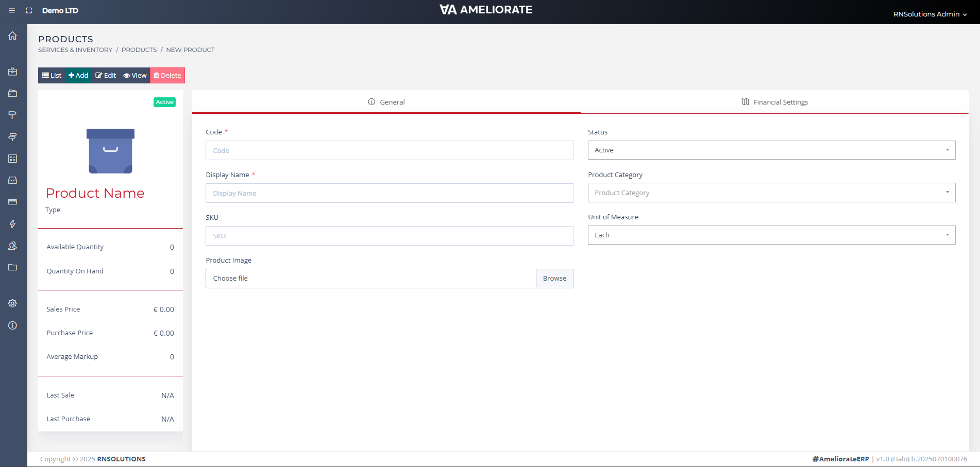Click the Delete button in the toolbar

tap(167, 75)
